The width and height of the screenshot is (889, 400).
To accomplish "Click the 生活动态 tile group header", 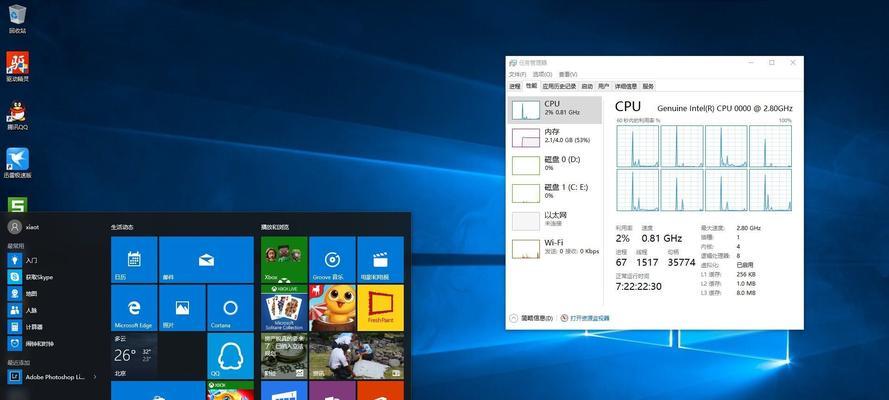I will [122, 227].
